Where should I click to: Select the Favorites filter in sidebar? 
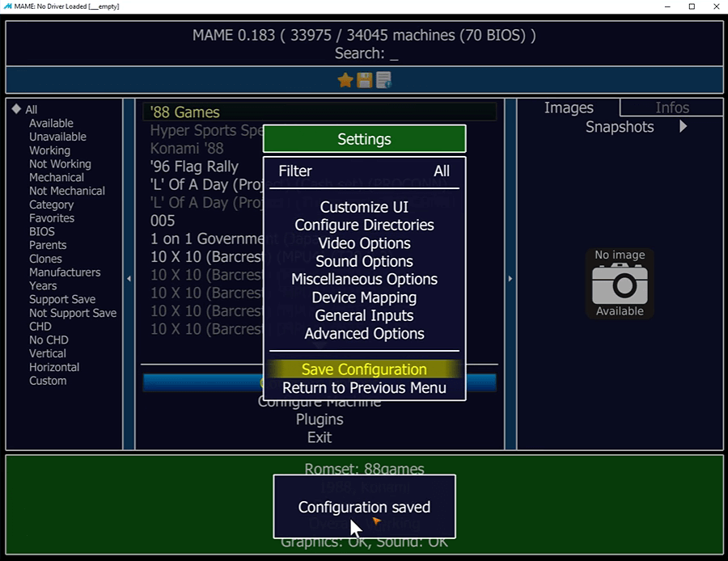click(x=52, y=218)
